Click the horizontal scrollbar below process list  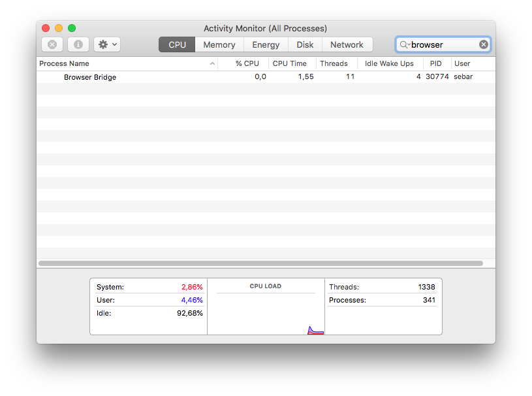click(260, 263)
